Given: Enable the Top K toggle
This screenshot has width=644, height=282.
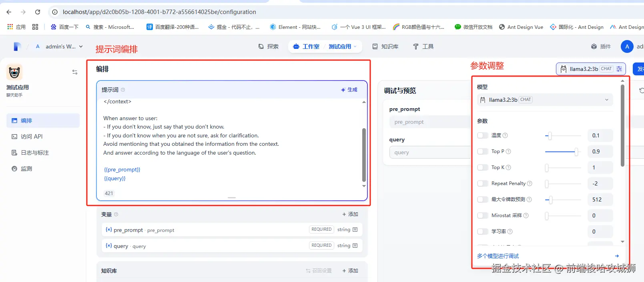Looking at the screenshot, I should 483,167.
